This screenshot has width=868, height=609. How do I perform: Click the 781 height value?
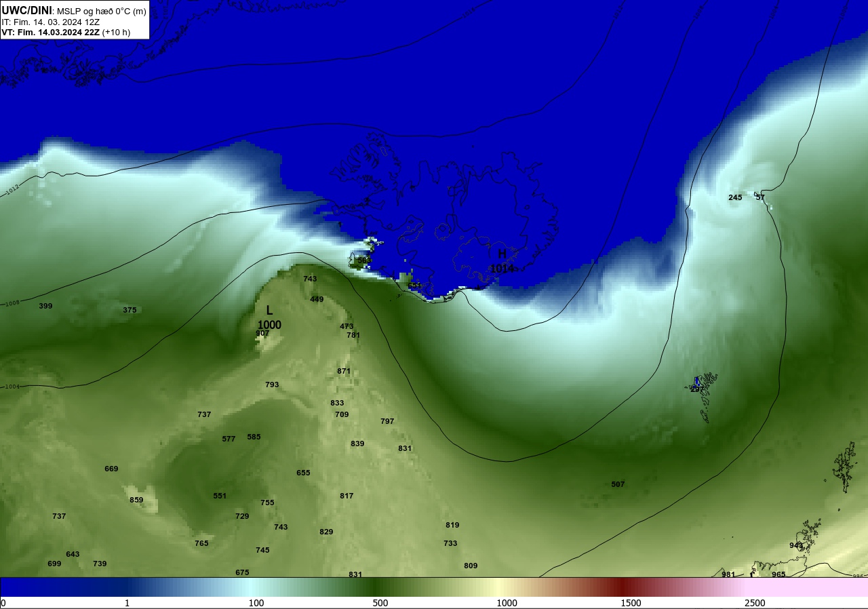353,335
